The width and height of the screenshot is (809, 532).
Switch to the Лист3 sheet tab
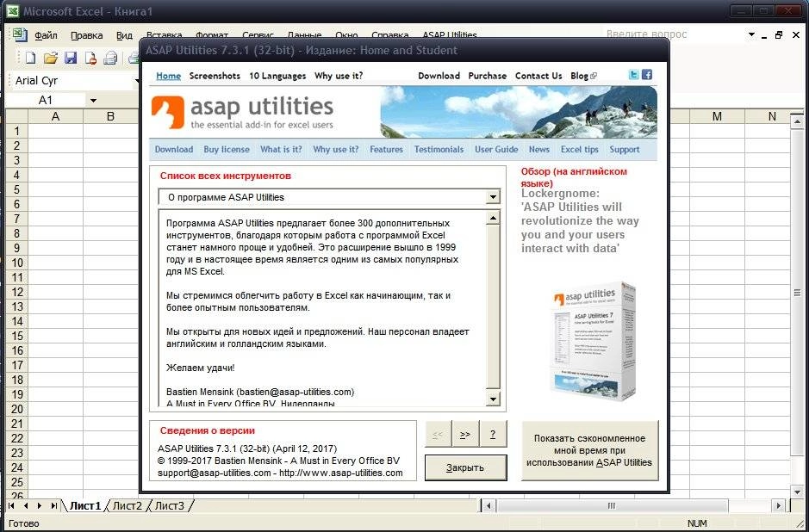coord(169,505)
